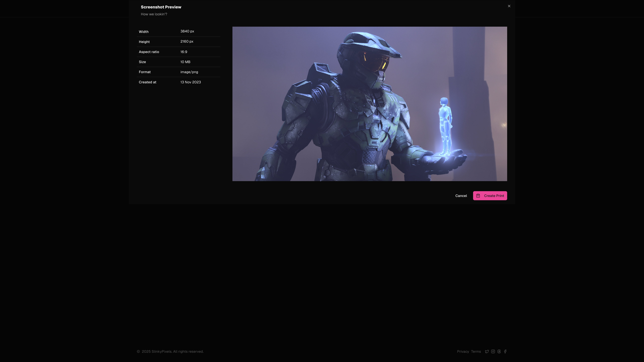Click the image/png format value
The height and width of the screenshot is (362, 644).
click(189, 72)
